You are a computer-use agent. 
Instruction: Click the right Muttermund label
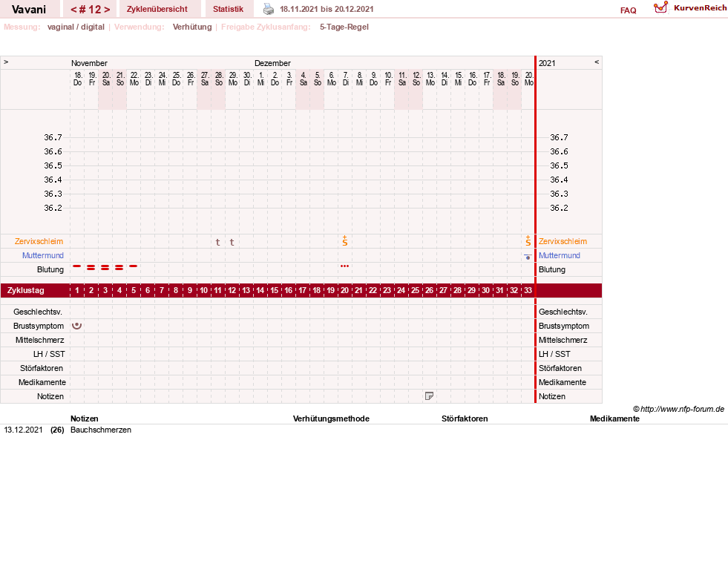coord(560,255)
